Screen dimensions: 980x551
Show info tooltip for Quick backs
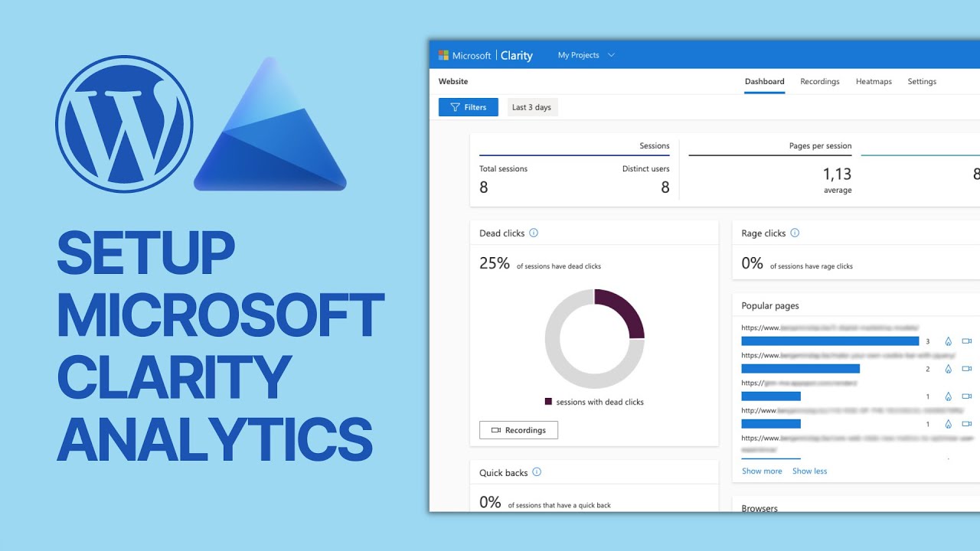[x=537, y=472]
